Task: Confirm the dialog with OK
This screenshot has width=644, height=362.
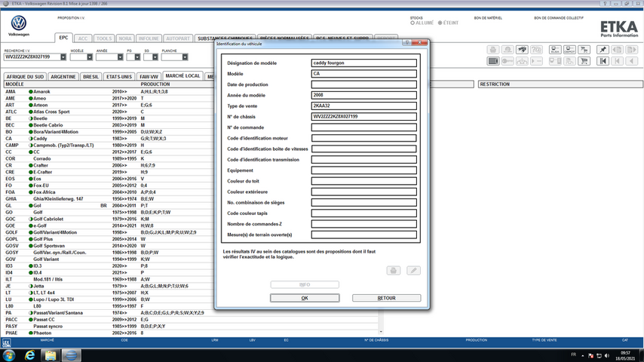Action: 305,298
